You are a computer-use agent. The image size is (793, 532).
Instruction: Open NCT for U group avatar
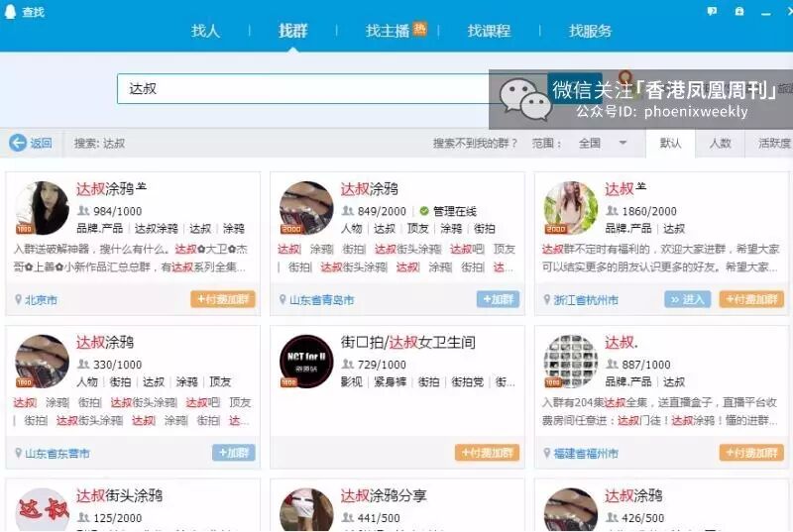306,361
